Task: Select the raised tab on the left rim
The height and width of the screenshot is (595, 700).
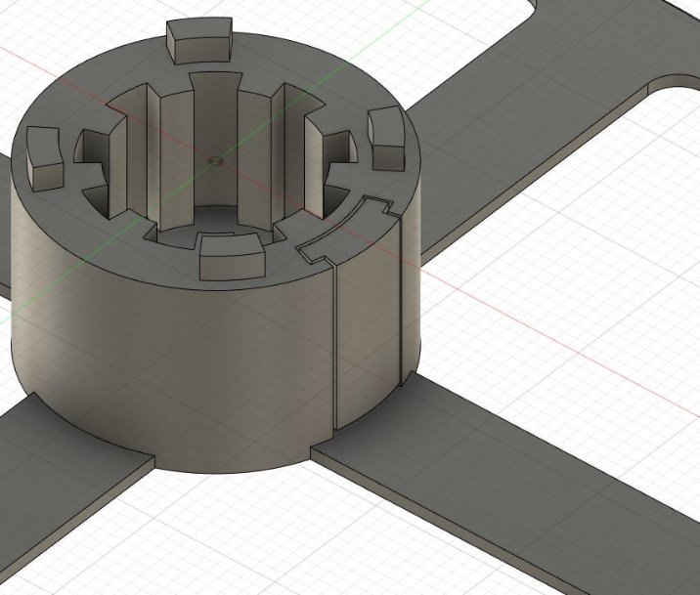Action: 43,160
